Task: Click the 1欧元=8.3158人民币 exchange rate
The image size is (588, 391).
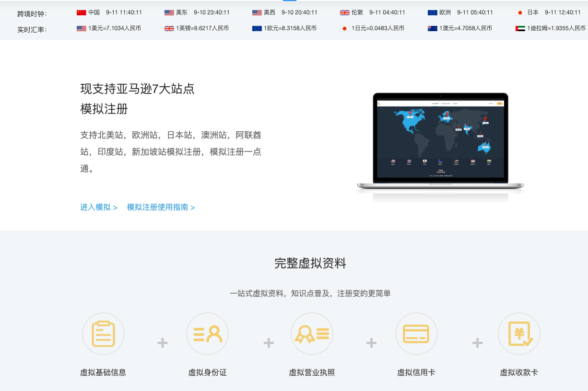Action: click(x=290, y=28)
